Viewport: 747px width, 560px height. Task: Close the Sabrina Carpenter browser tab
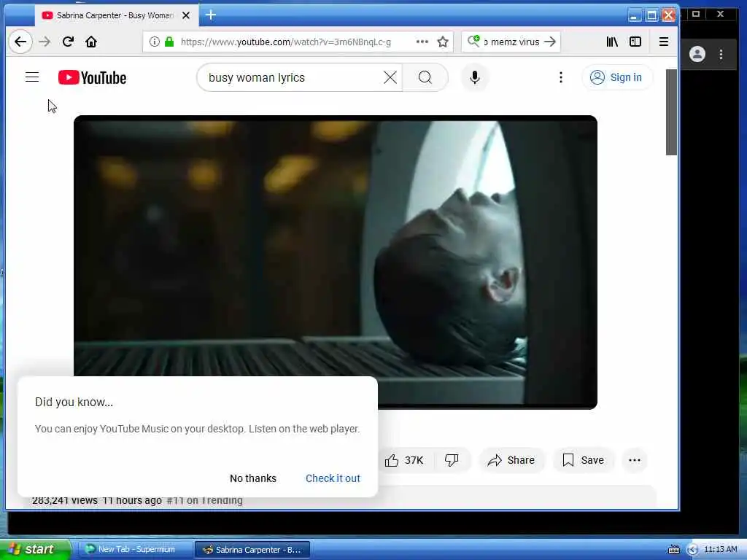pos(186,15)
